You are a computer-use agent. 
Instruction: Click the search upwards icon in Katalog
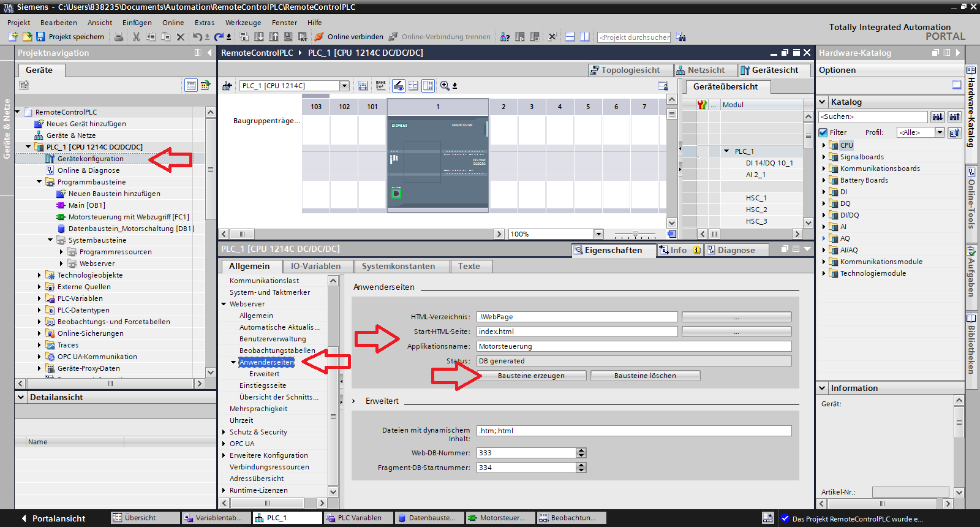(x=954, y=116)
